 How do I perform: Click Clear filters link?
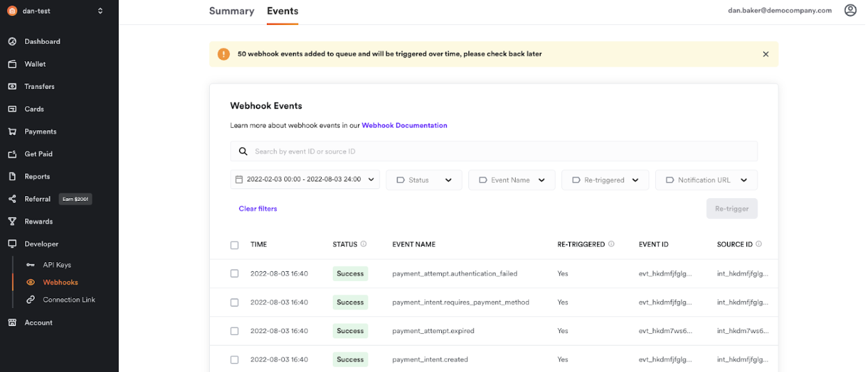coord(258,209)
